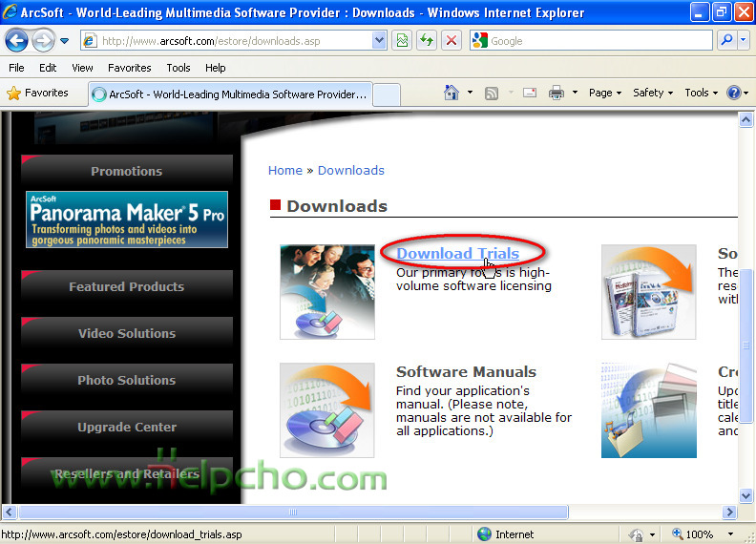Open the command bar Tools dropdown

pos(702,93)
